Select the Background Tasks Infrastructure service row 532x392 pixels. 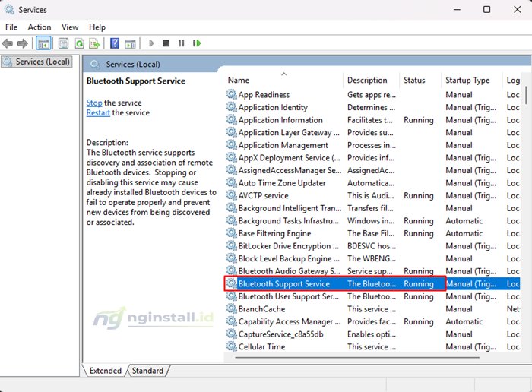[372, 221]
